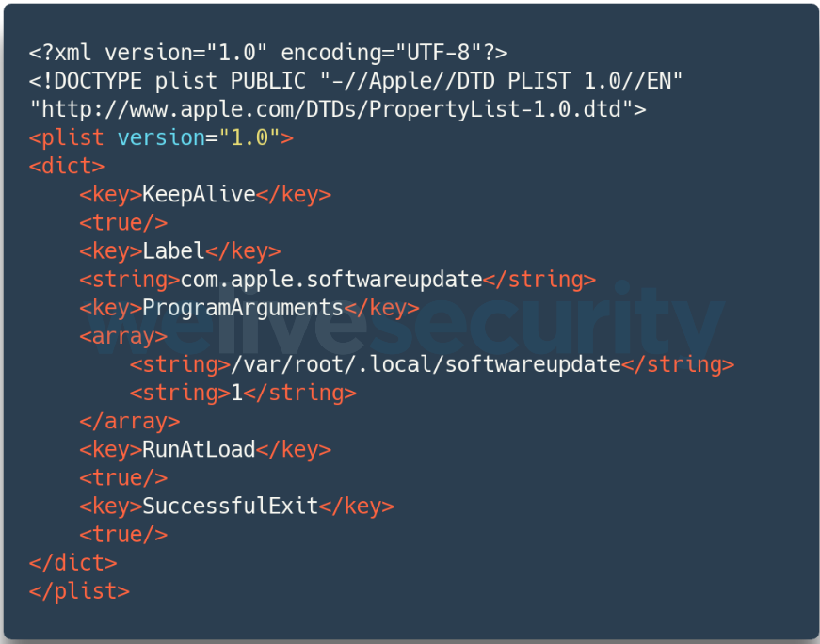Click com.apple.softwareupdate string value
The height and width of the screenshot is (644, 820).
[x=331, y=280]
